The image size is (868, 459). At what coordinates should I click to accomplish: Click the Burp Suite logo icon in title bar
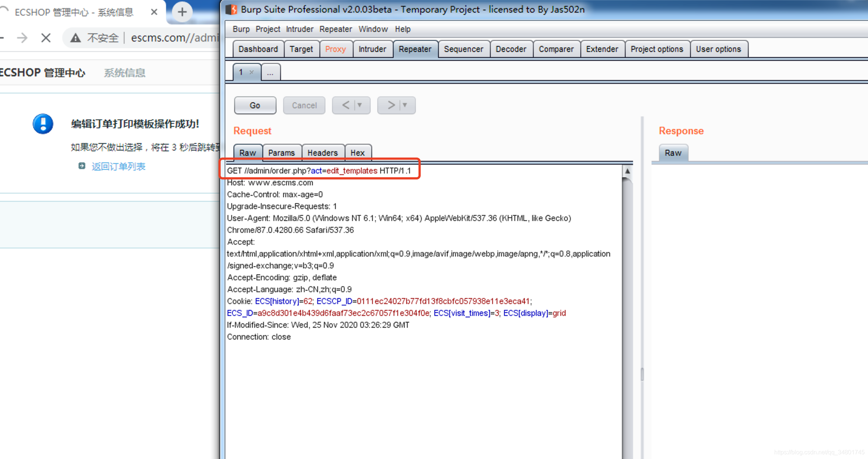tap(232, 9)
